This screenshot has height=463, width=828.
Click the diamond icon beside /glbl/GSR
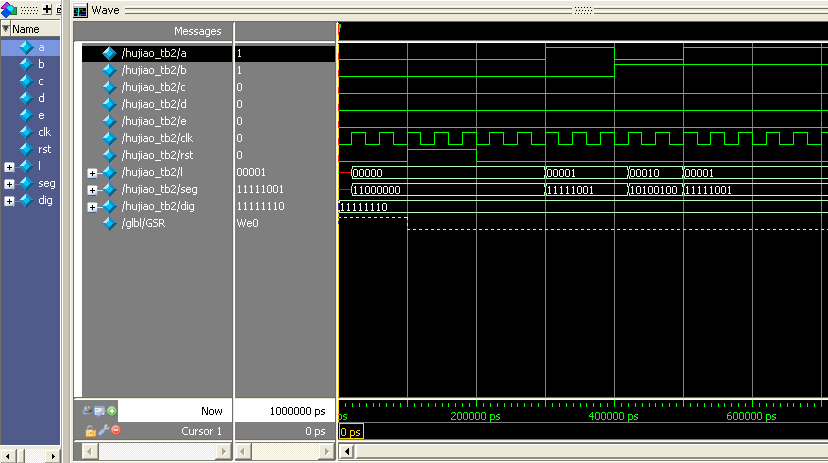coord(110,223)
